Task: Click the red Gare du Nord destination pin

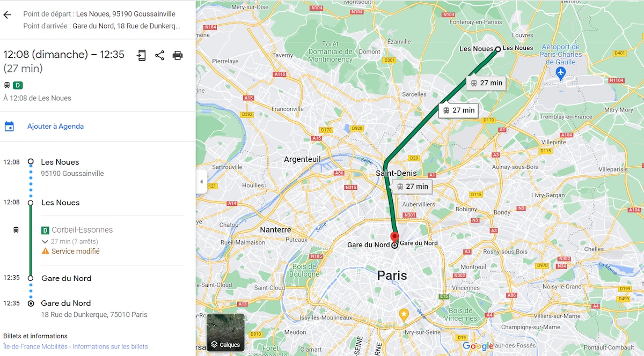Action: click(394, 238)
